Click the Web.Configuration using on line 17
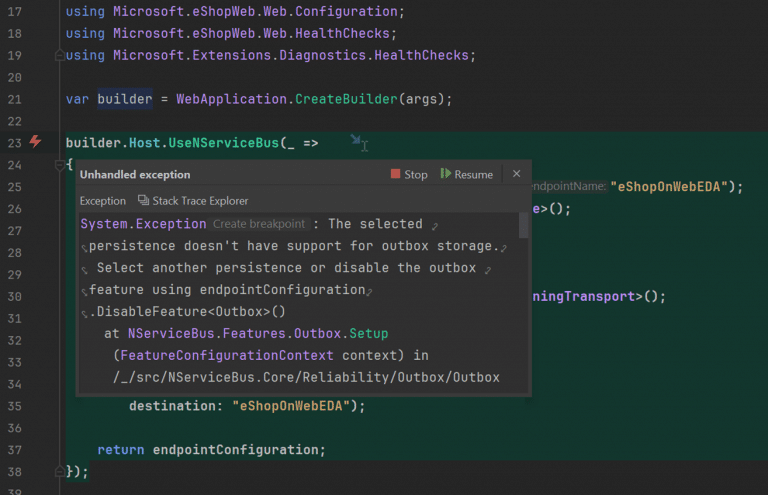The image size is (768, 495). pyautogui.click(x=235, y=11)
